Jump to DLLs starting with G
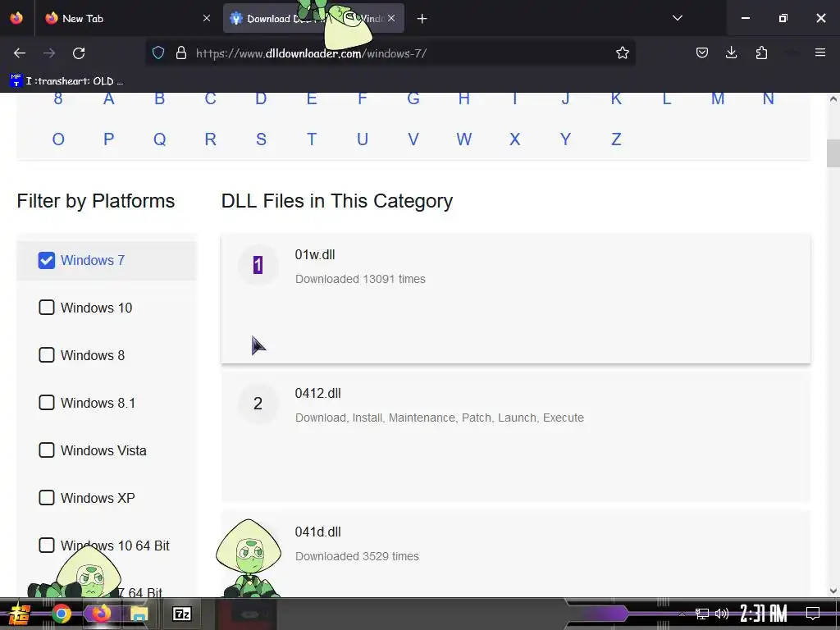The image size is (840, 630). [x=413, y=98]
